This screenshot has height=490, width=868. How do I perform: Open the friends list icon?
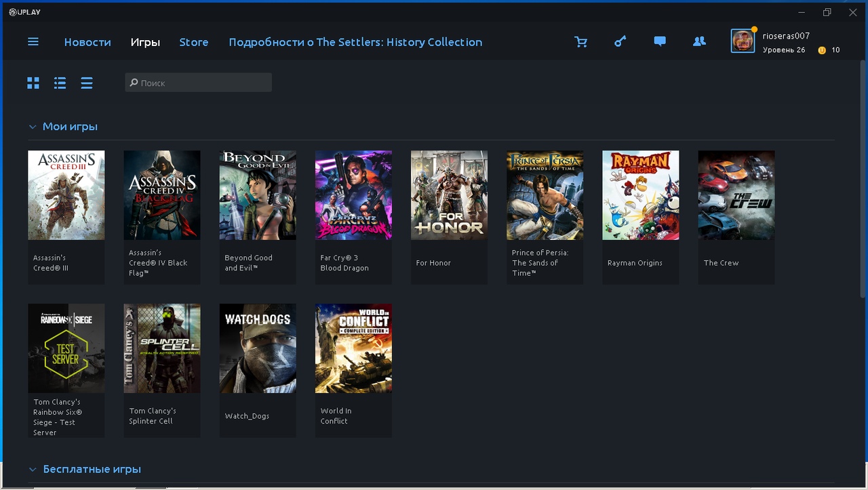699,42
